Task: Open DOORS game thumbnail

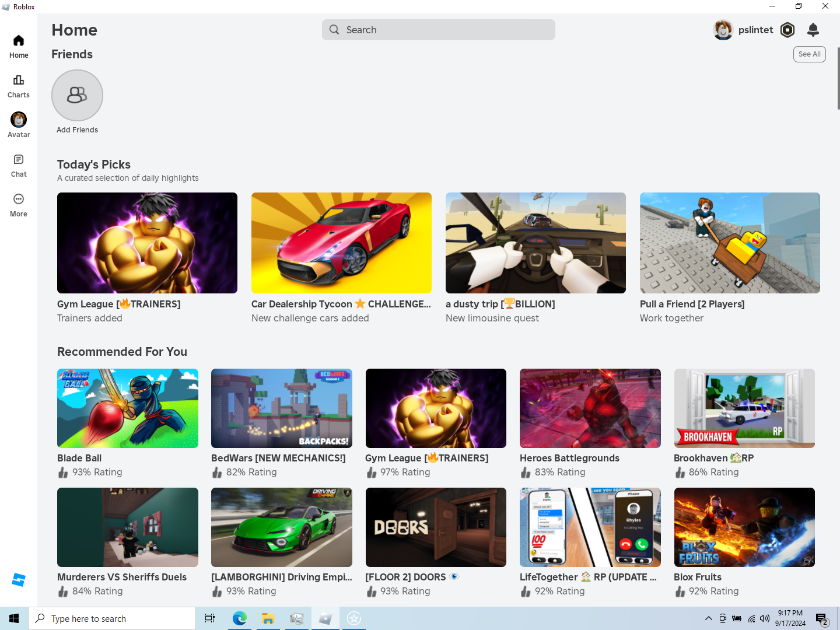Action: [436, 527]
